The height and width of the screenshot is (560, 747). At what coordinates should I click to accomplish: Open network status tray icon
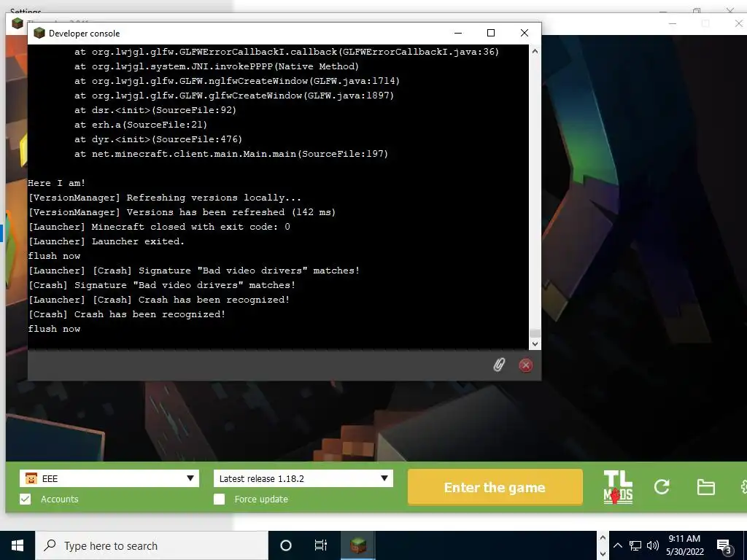(635, 545)
